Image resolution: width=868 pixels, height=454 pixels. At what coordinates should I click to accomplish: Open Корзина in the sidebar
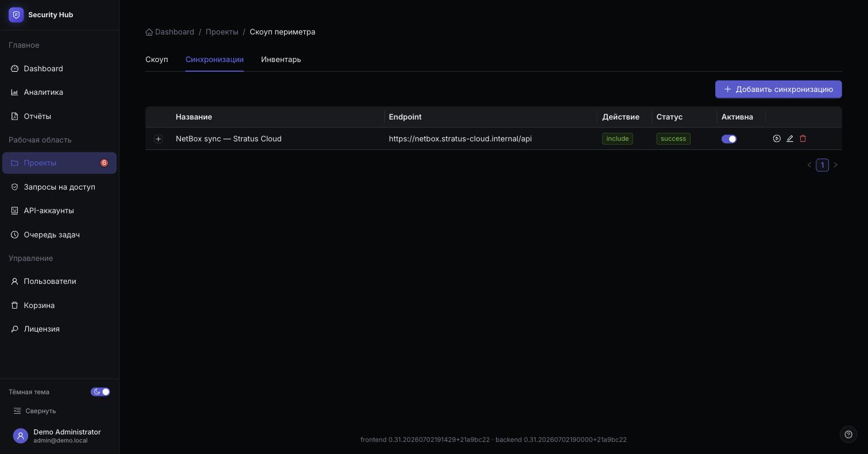[x=59, y=305]
